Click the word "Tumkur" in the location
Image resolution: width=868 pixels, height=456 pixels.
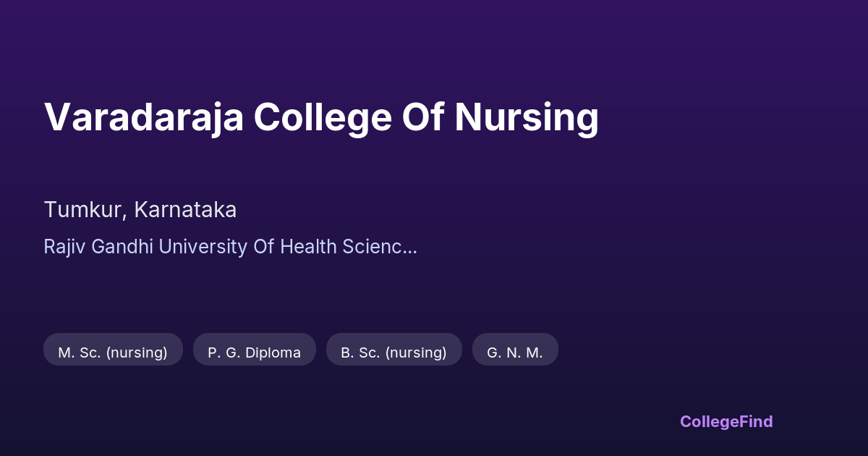tap(84, 210)
